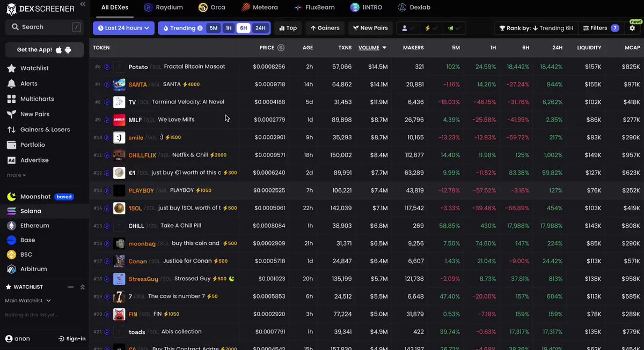Click the Trending info icon

[x=200, y=28]
